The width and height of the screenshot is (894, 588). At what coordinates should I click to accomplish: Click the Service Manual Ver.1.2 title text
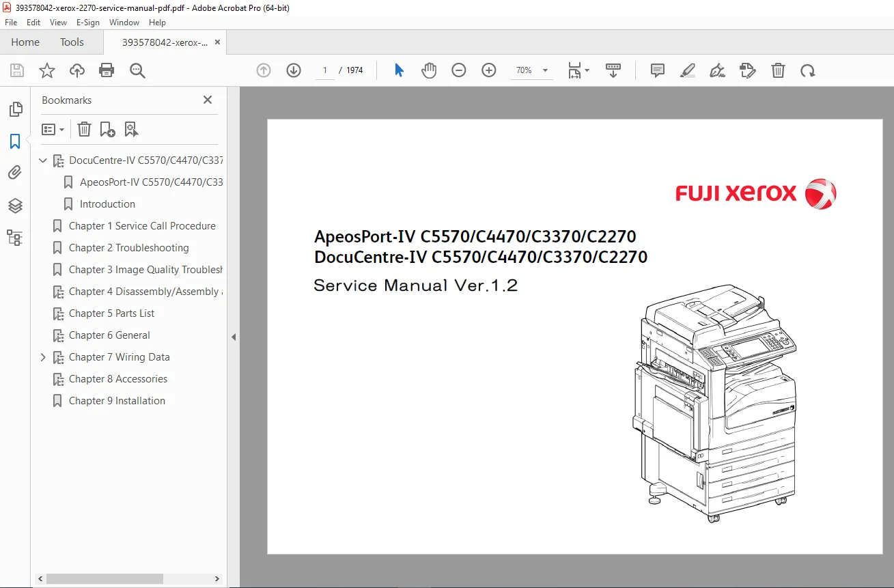[415, 285]
